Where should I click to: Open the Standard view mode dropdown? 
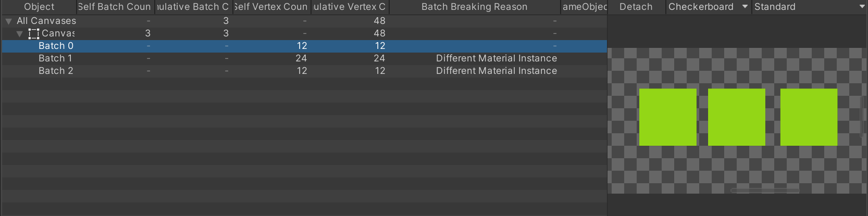[810, 7]
